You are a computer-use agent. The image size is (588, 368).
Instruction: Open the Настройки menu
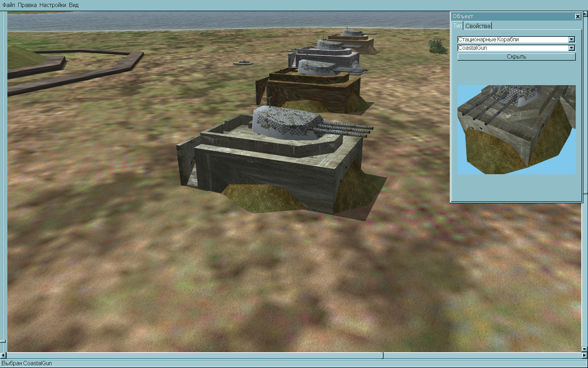click(52, 5)
